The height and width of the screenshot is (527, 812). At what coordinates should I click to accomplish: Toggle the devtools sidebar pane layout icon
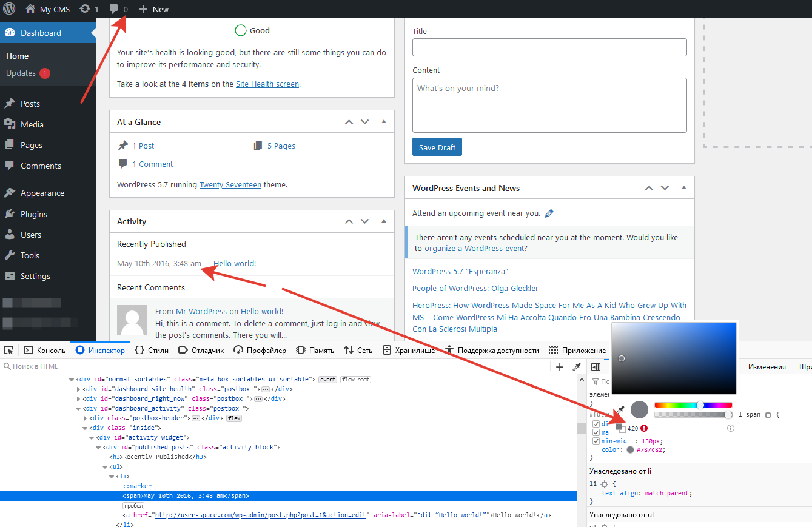click(596, 366)
